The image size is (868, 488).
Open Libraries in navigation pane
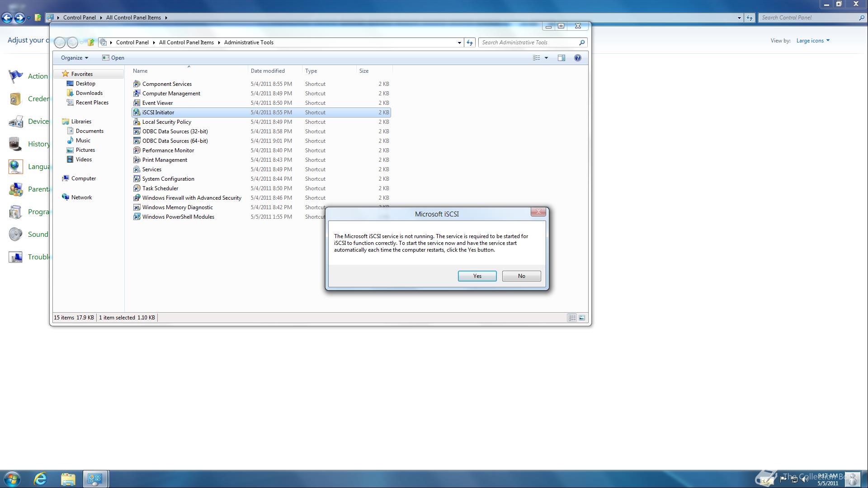pyautogui.click(x=81, y=122)
